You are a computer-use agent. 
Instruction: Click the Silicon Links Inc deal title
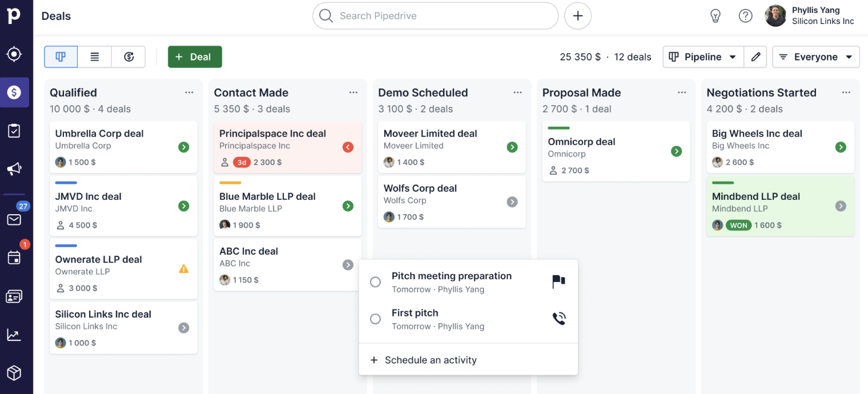(103, 314)
